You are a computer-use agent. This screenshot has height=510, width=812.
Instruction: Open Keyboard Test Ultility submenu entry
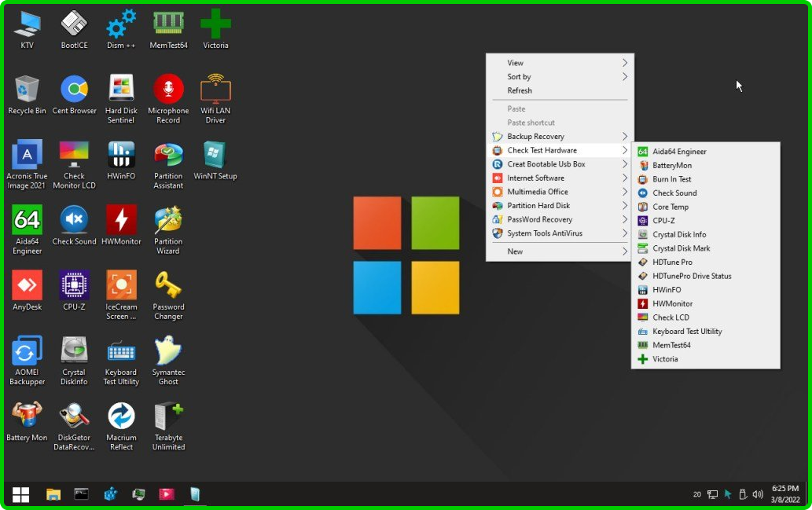(x=705, y=332)
